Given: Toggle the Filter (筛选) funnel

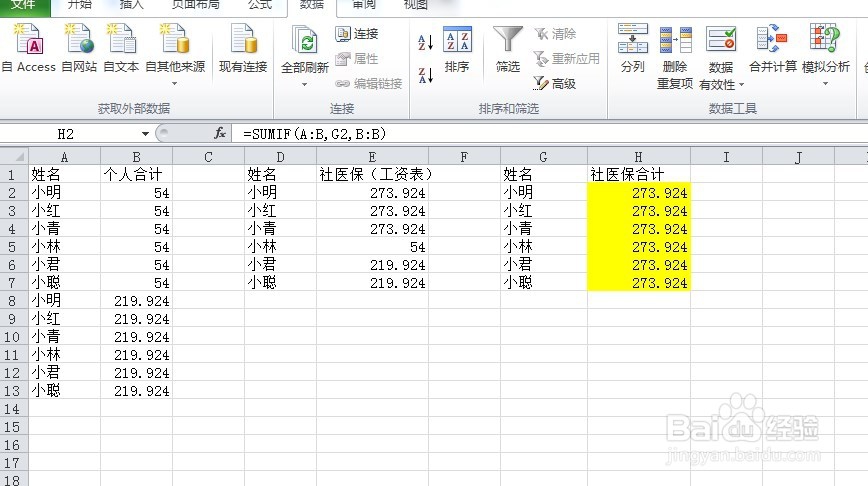Looking at the screenshot, I should [x=508, y=49].
